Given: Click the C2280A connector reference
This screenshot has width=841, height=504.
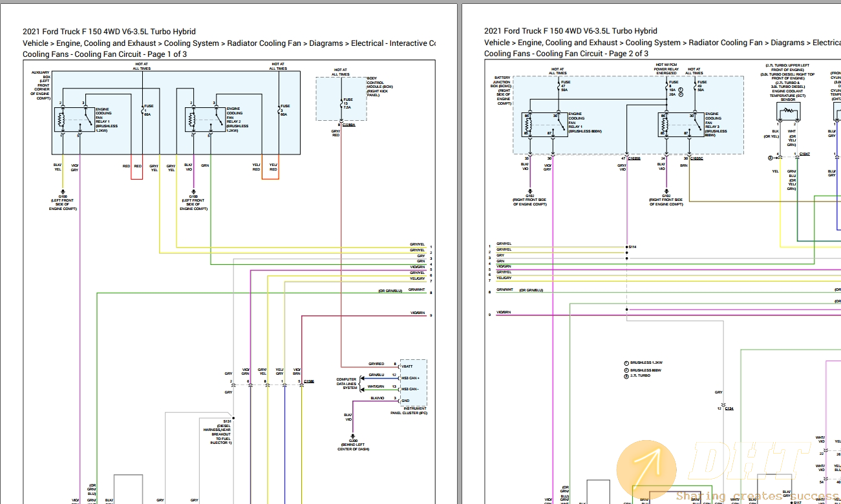Looking at the screenshot, I should click(x=349, y=125).
